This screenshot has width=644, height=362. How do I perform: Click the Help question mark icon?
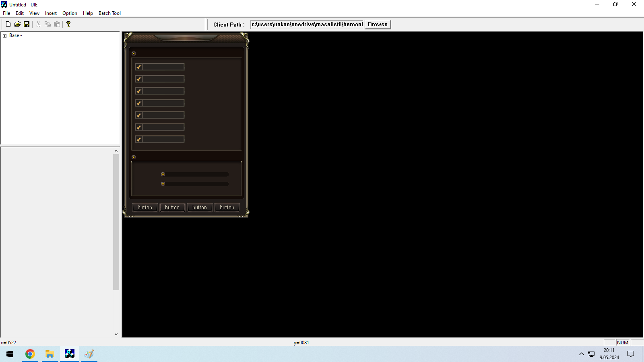point(68,24)
